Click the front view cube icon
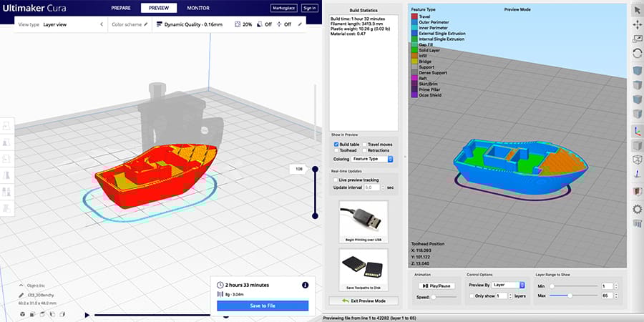The width and height of the screenshot is (644, 322). pos(32,314)
